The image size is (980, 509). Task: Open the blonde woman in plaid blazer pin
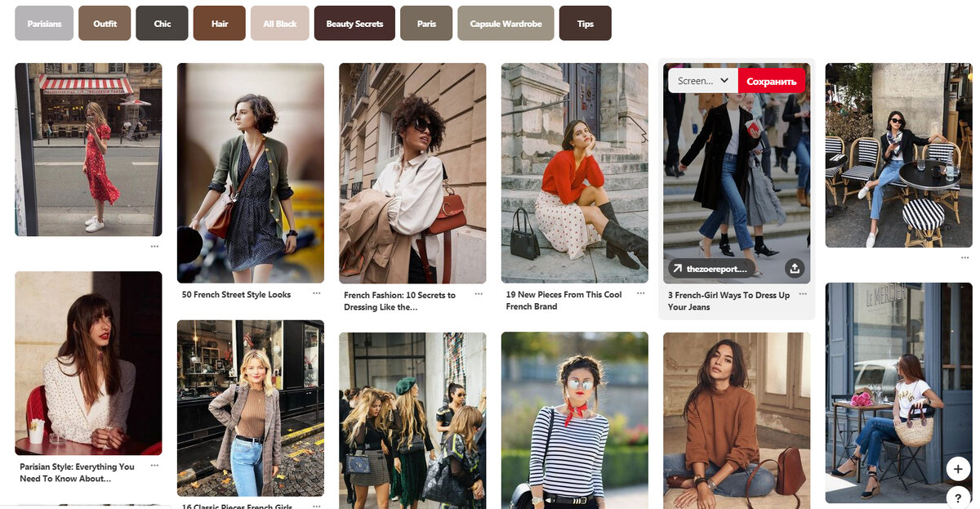(251, 409)
